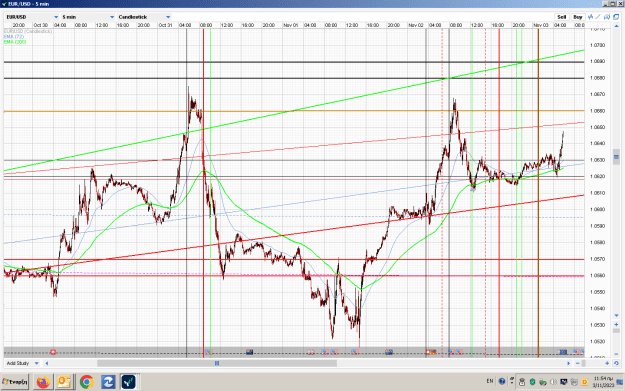Click the EN language indicator
Image resolution: width=625 pixels, height=391 pixels.
tap(490, 381)
